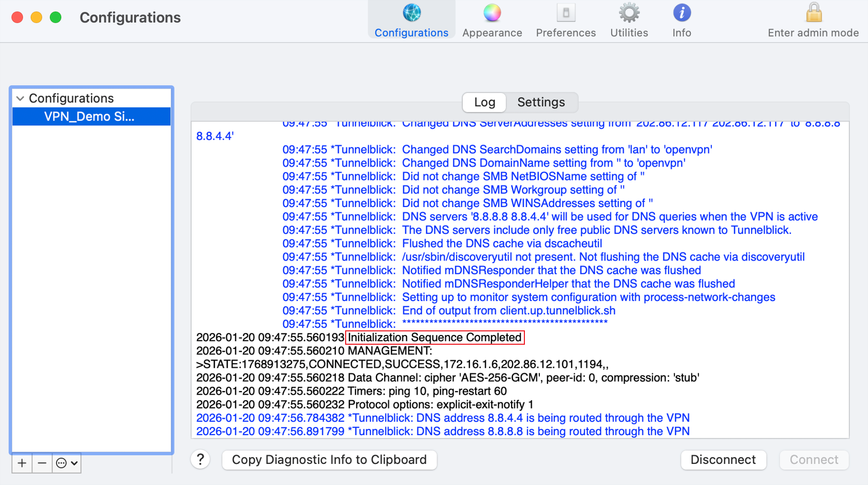The height and width of the screenshot is (485, 868).
Task: Switch to the Log tab
Action: (484, 102)
